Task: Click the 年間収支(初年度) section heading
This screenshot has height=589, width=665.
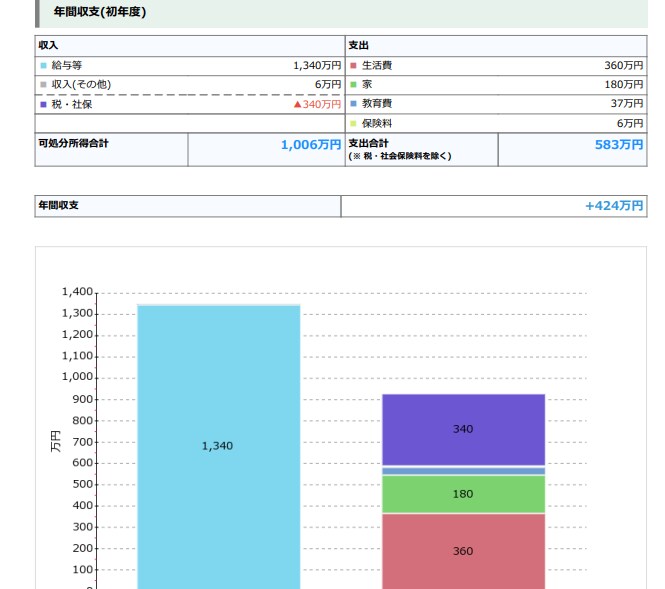Action: pos(100,12)
